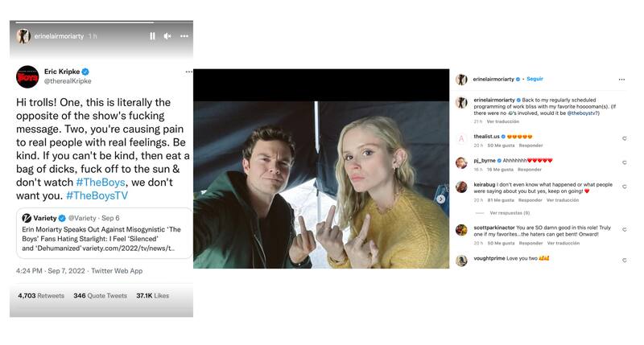Click the story progress bar at top
Viewport: 644px width, 345px height.
tap(101, 23)
